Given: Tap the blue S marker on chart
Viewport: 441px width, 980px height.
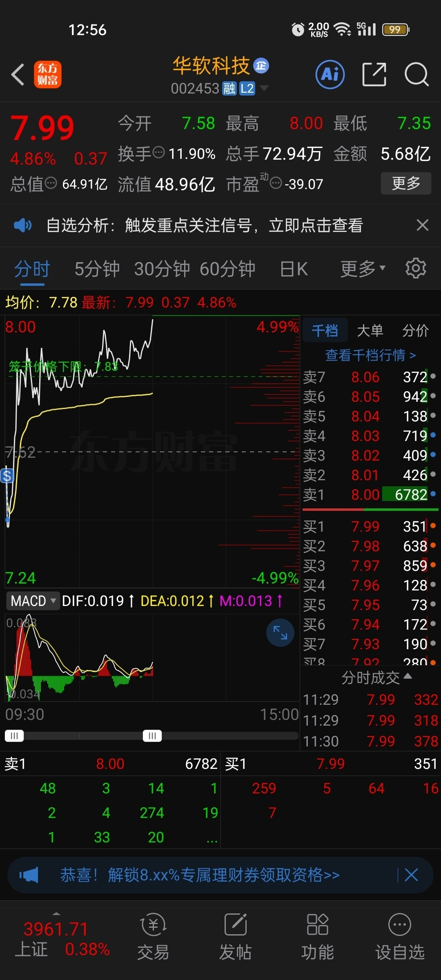Looking at the screenshot, I should 7,476.
